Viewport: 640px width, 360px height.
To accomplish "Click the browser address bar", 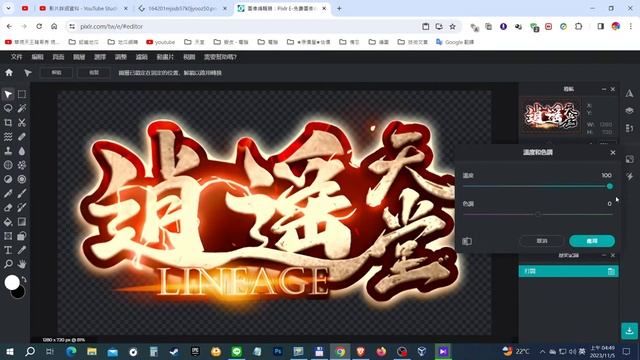I will [x=245, y=26].
